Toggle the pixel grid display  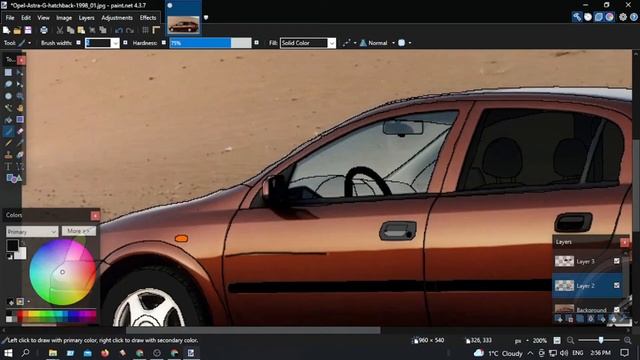point(145,30)
